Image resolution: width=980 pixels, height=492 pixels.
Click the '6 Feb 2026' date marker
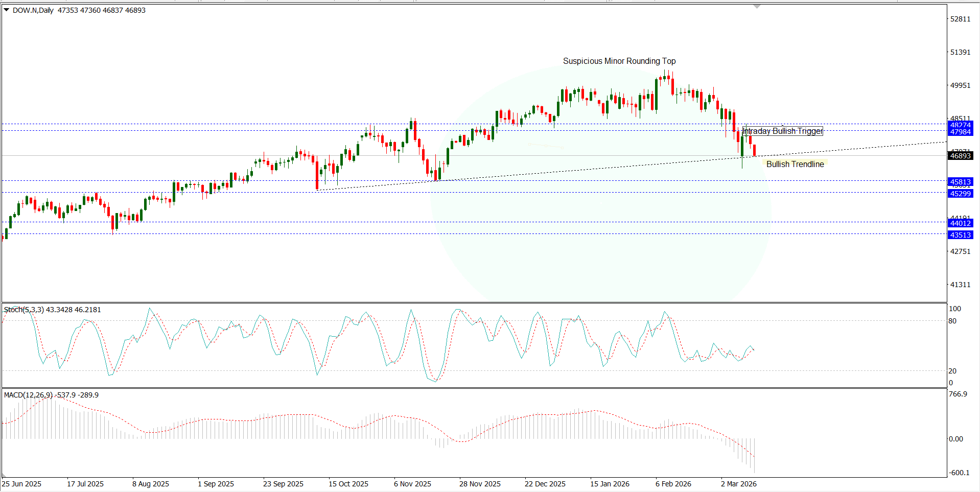click(x=673, y=484)
